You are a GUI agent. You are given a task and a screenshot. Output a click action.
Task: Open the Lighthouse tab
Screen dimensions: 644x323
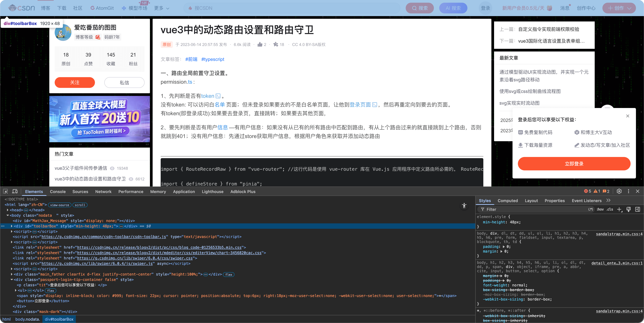tap(212, 192)
